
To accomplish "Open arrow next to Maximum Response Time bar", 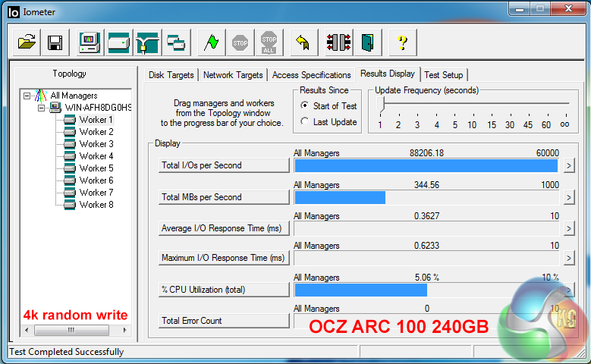I will (569, 258).
